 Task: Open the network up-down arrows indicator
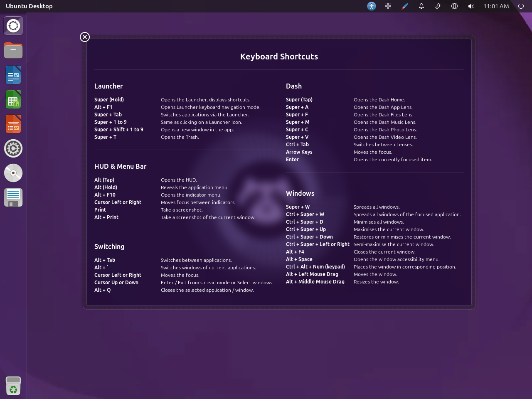[438, 6]
